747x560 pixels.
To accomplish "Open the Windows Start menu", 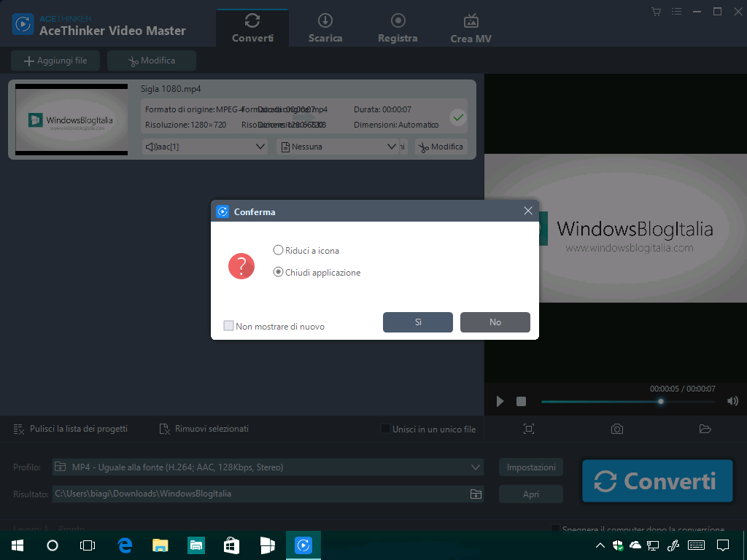I will pos(18,545).
